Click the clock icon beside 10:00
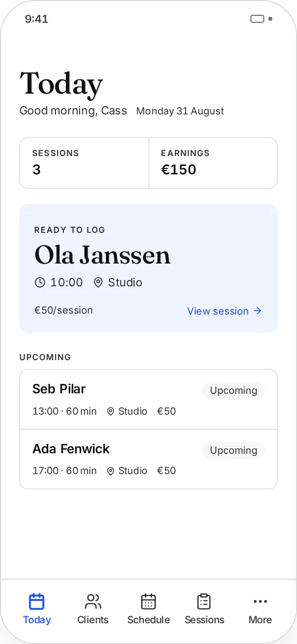Image resolution: width=297 pixels, height=644 pixels. pos(40,282)
